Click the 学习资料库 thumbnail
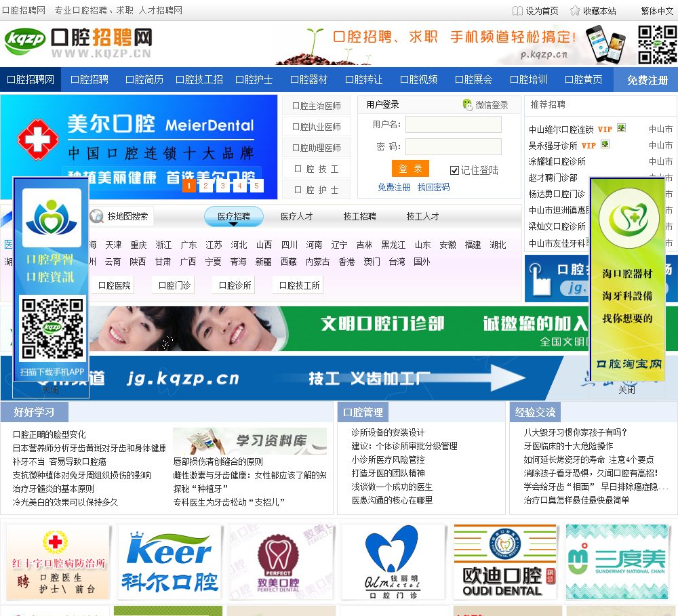This screenshot has height=616, width=678. pos(250,441)
